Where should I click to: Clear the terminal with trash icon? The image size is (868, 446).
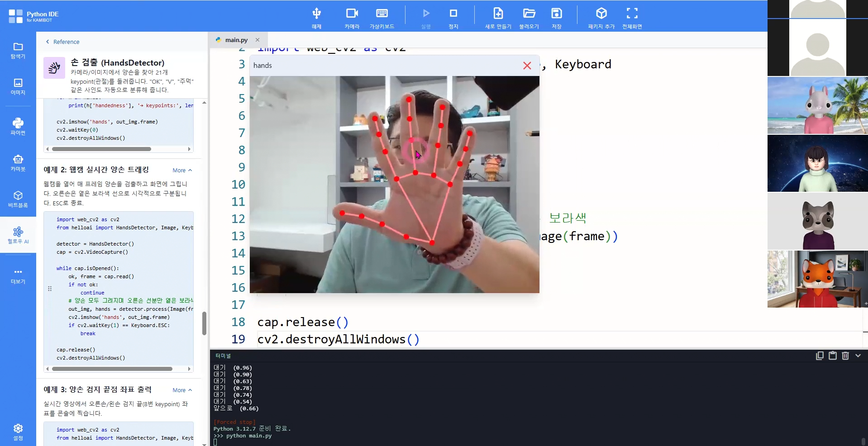(845, 356)
